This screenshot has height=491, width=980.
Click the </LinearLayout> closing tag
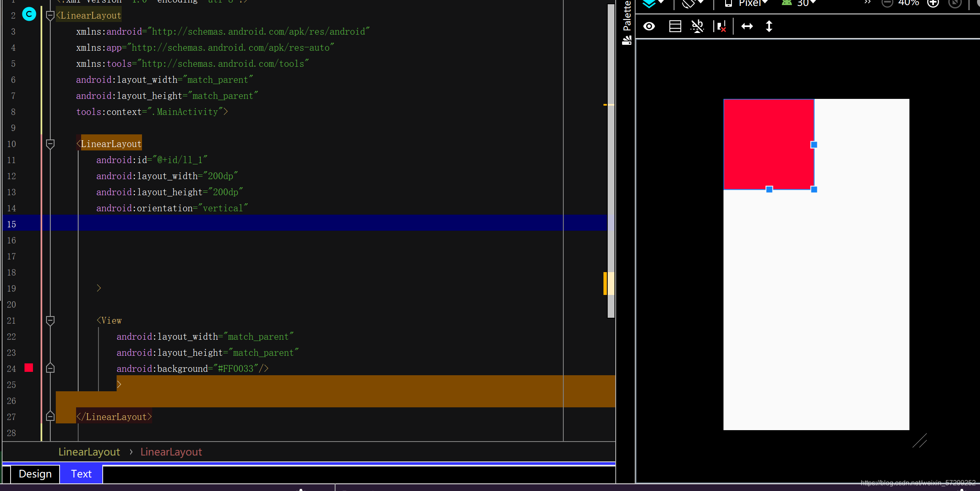114,417
